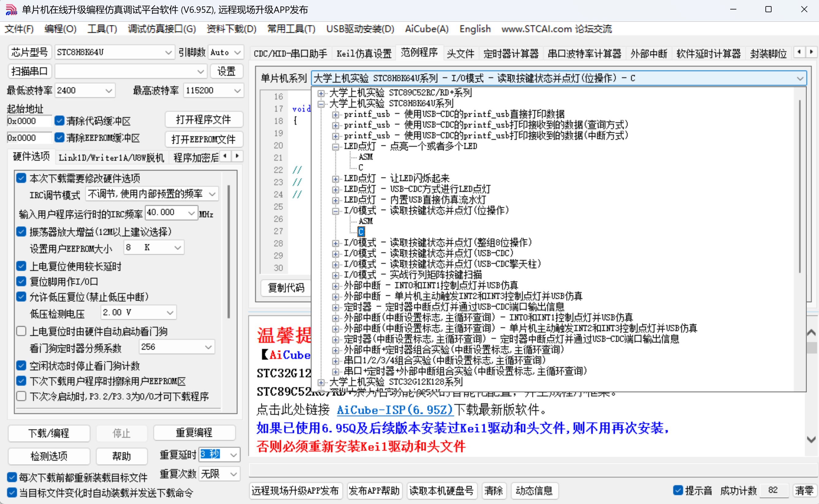Open 看门狗定时器分频系数 256 dropdown

click(177, 347)
